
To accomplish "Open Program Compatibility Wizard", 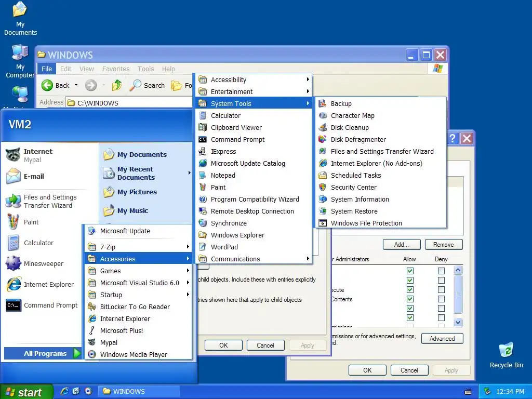I will tap(254, 199).
